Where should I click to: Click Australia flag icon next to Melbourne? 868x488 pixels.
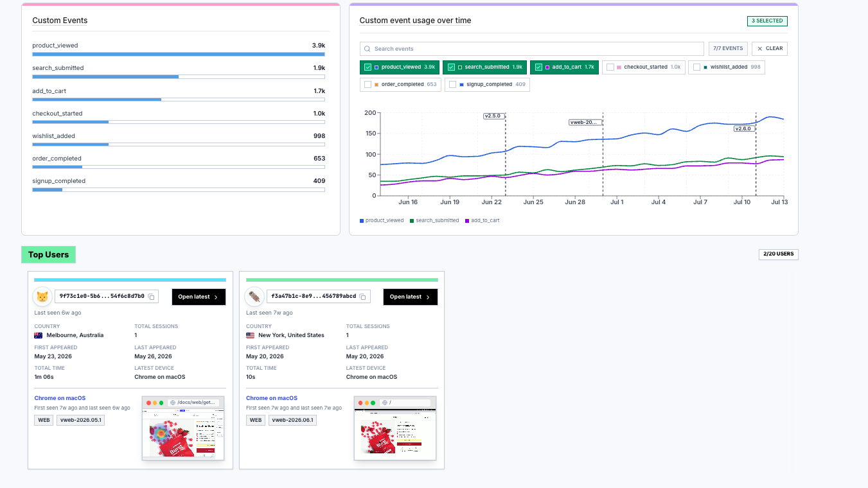[39, 335]
